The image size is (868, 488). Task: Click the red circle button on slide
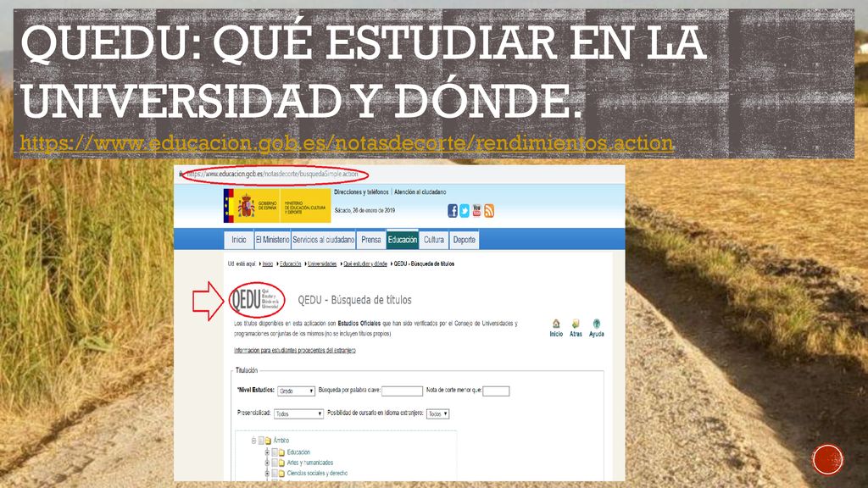827,459
